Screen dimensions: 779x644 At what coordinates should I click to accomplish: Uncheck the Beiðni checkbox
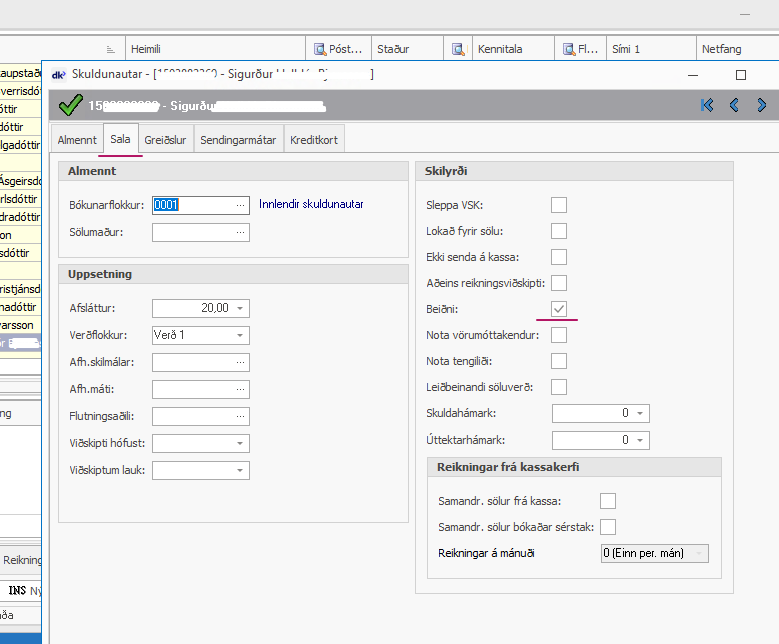(559, 309)
